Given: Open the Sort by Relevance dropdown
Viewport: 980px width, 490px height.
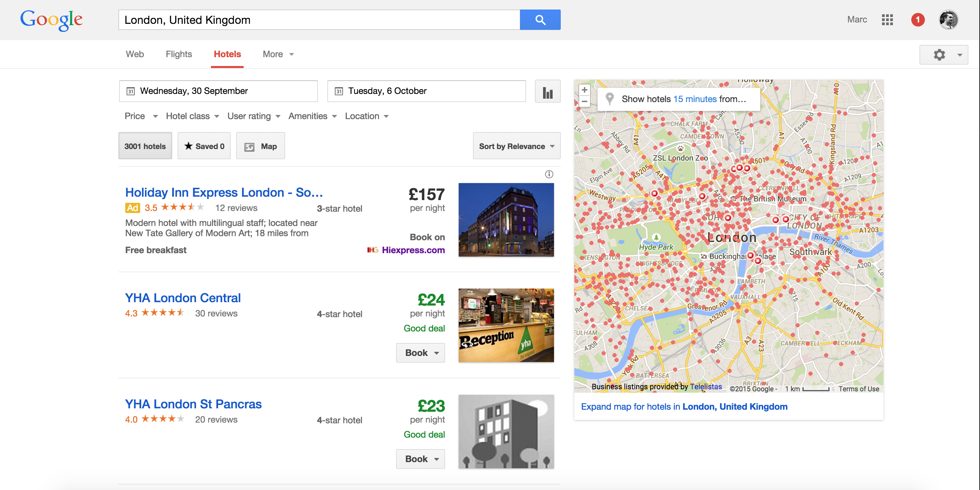Looking at the screenshot, I should (516, 146).
